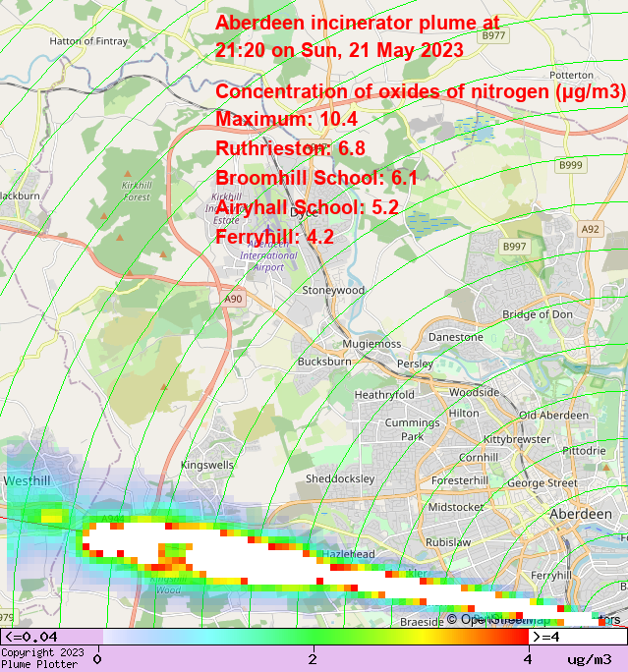This screenshot has height=672, width=628.
Task: Click the lackburn place label
Action: (21, 196)
